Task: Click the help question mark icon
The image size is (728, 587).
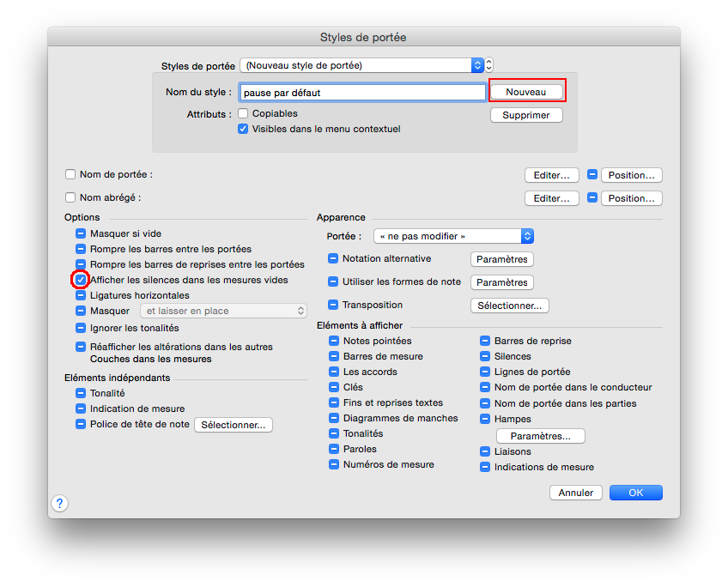Action: tap(59, 503)
